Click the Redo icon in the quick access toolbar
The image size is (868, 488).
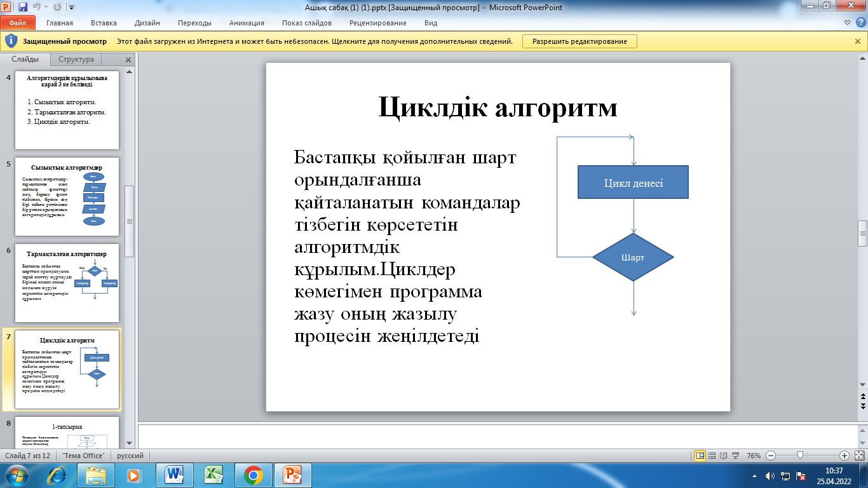pyautogui.click(x=57, y=8)
